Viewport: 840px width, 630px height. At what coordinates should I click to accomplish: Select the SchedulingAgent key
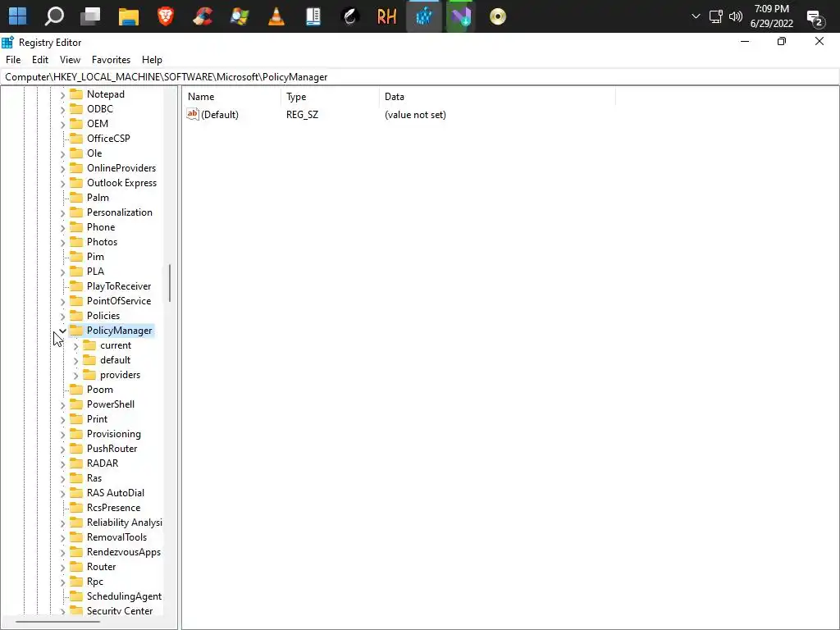tap(125, 596)
